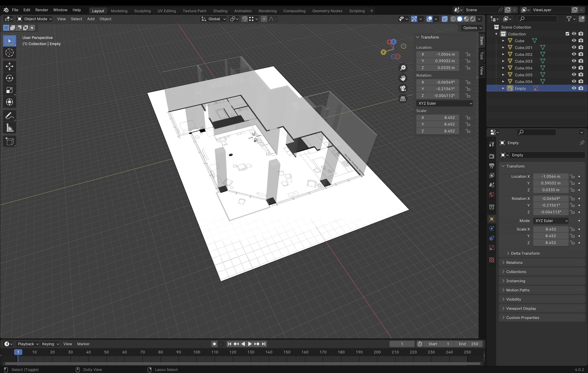Screen dimensions: 588x373
Task: Select the Measure tool
Action: [x=10, y=127]
